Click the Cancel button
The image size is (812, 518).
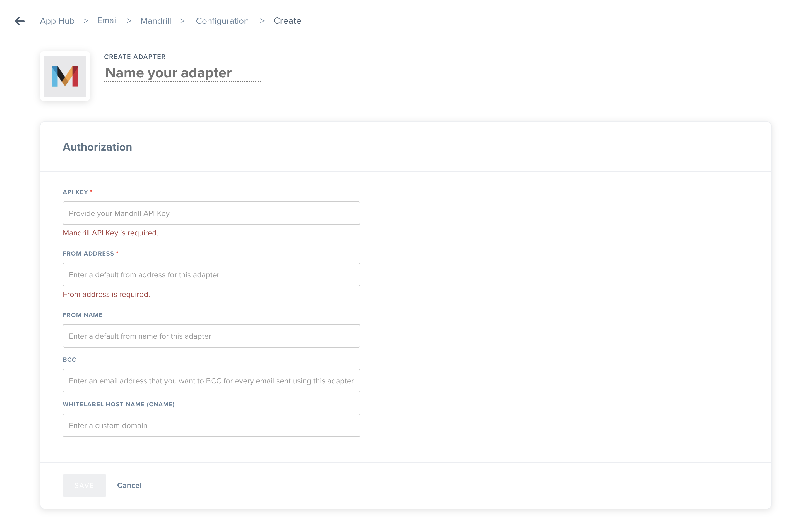pos(129,485)
